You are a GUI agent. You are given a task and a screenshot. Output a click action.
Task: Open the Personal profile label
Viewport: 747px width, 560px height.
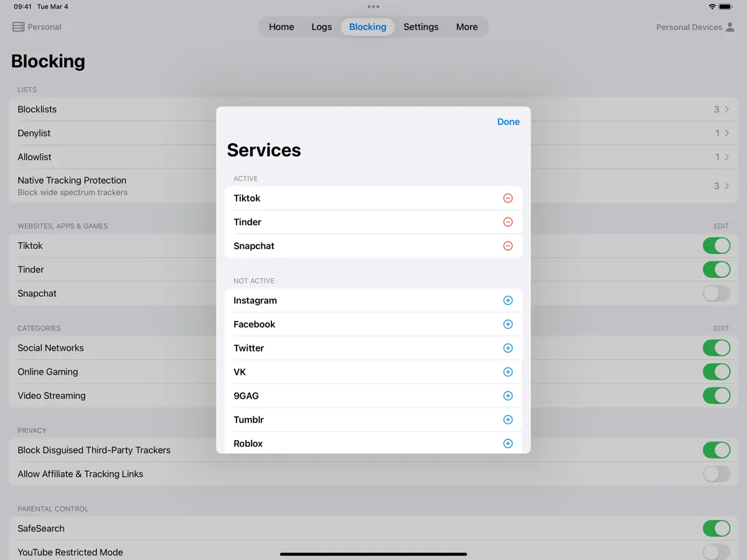[45, 27]
